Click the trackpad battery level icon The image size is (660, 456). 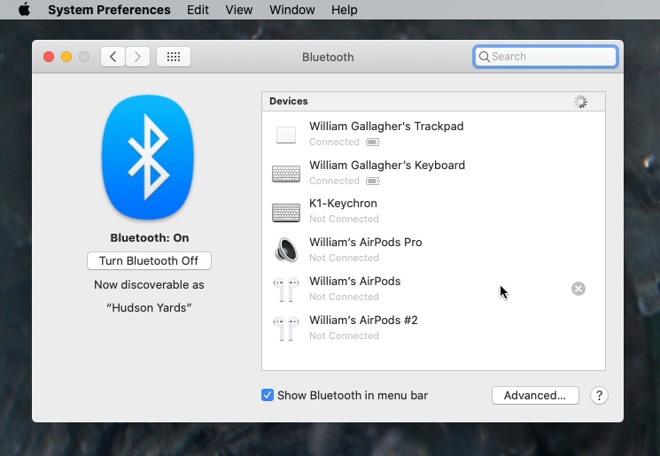click(373, 142)
